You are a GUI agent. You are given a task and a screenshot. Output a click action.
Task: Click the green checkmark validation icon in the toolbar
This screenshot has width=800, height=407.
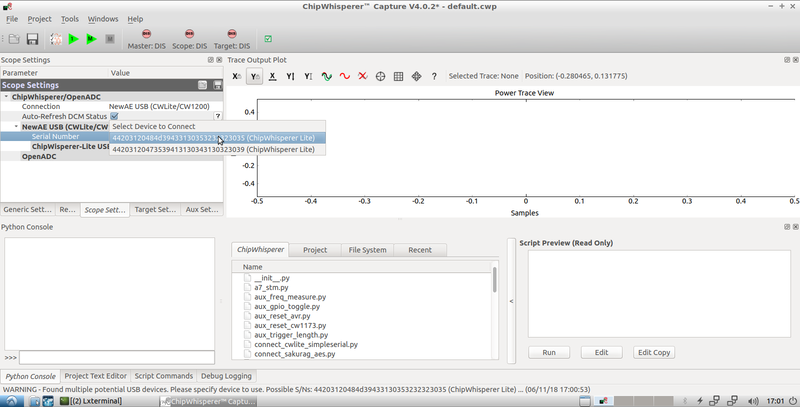pyautogui.click(x=268, y=39)
